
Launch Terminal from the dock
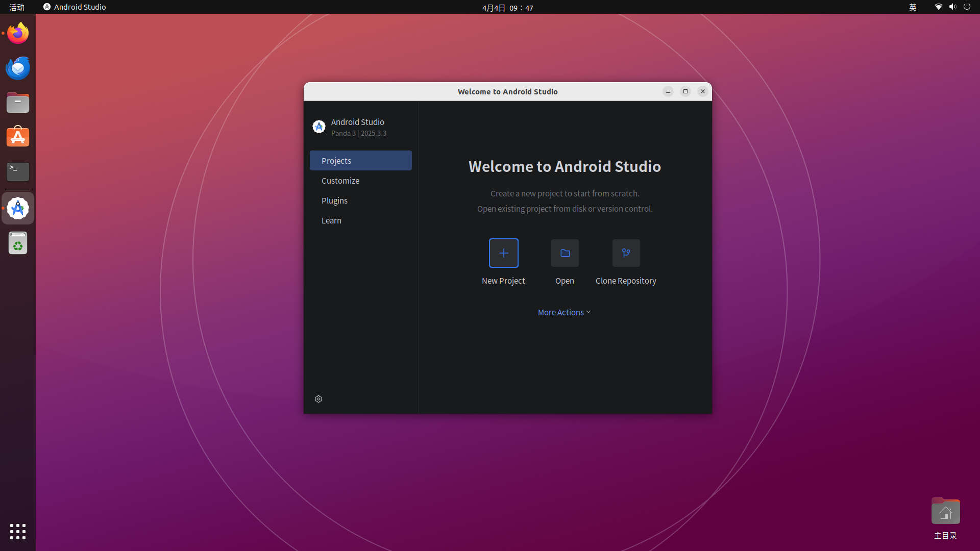(x=18, y=172)
